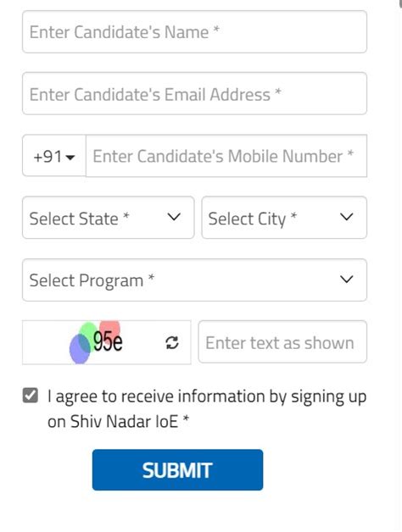Click the Select City chevron arrow
This screenshot has height=532, width=402.
[347, 217]
